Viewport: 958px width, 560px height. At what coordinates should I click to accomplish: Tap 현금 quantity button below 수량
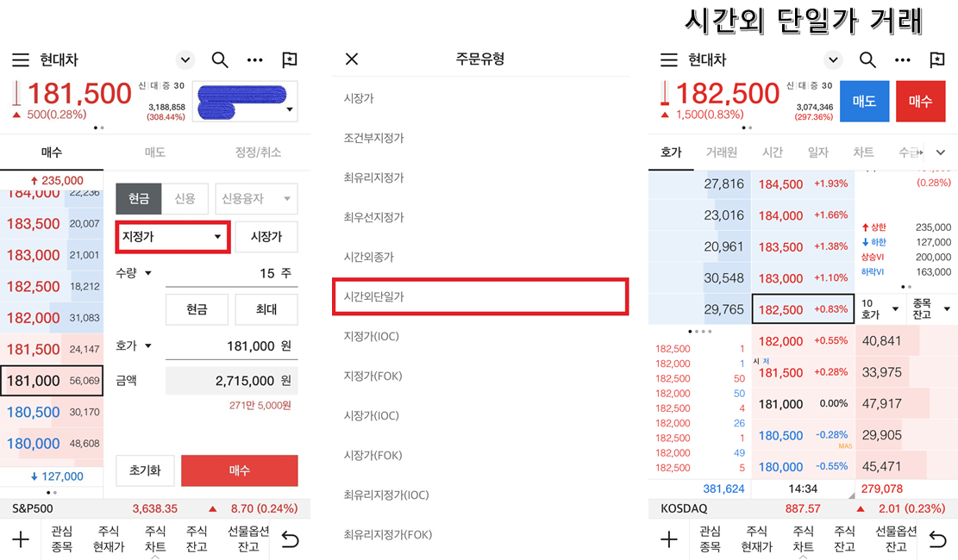(197, 309)
